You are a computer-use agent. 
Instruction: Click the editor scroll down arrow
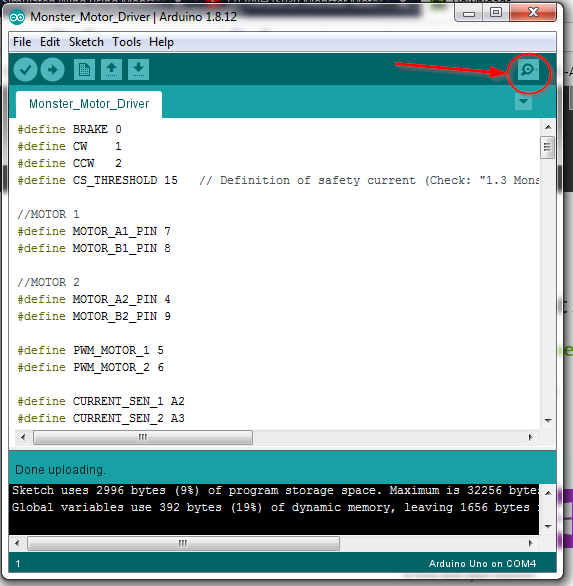click(548, 420)
